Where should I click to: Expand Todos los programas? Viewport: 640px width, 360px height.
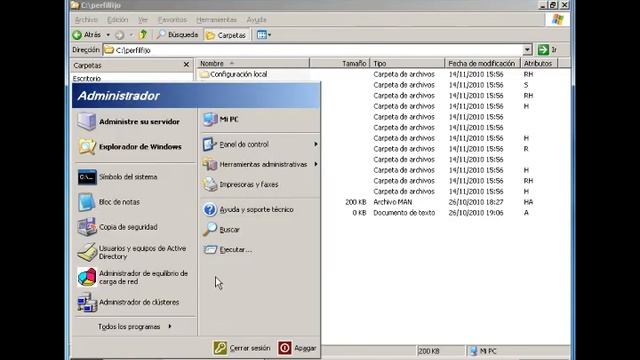click(135, 327)
